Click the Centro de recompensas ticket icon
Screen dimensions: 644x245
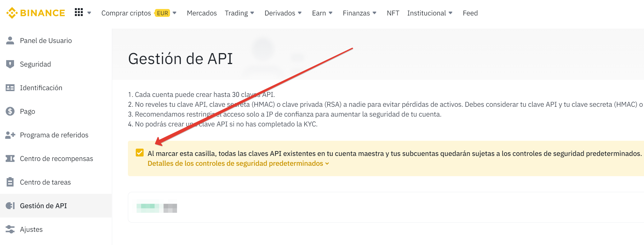10,158
